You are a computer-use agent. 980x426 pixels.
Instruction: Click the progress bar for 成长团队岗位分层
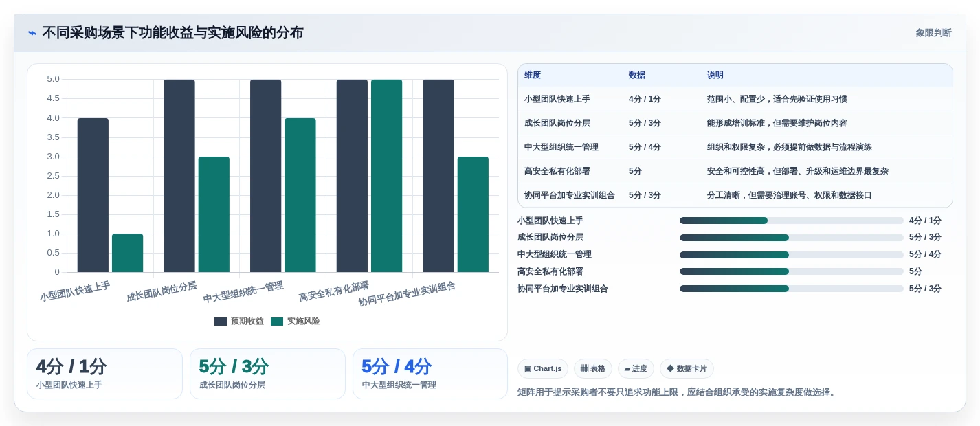pyautogui.click(x=792, y=238)
